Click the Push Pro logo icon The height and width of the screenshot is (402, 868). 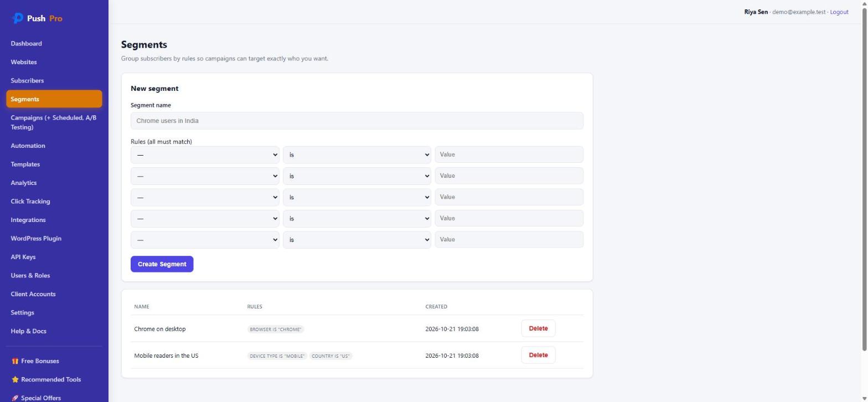coord(18,18)
